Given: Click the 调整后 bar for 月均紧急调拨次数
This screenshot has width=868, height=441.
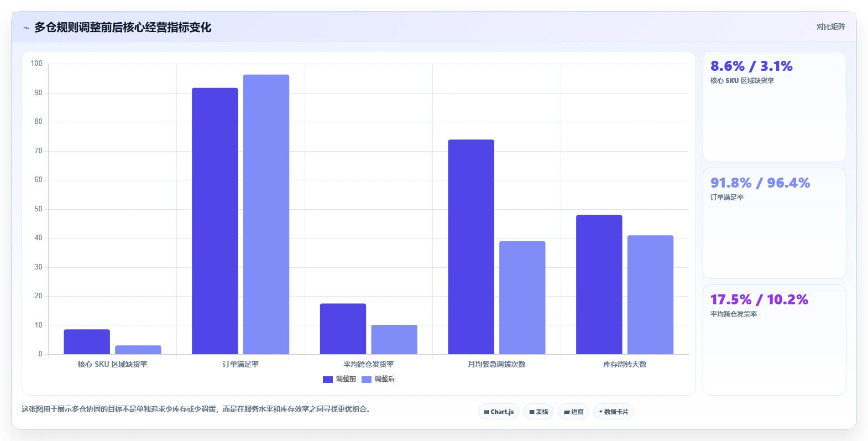Looking at the screenshot, I should [x=522, y=298].
